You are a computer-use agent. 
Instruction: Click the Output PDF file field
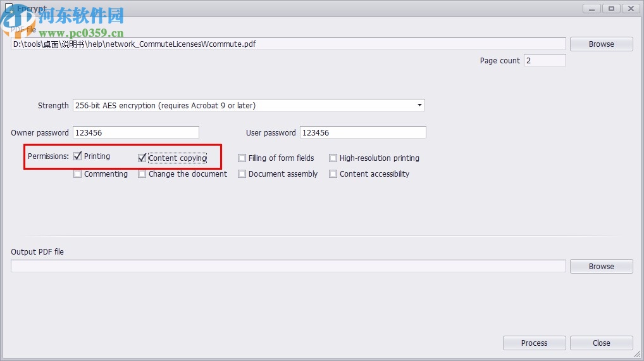coord(288,267)
